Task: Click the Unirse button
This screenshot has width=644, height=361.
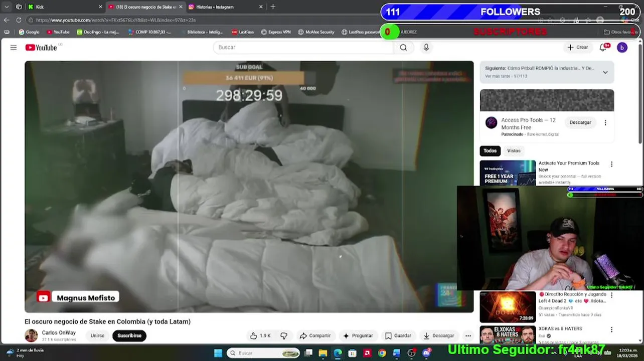Action: [x=97, y=336]
